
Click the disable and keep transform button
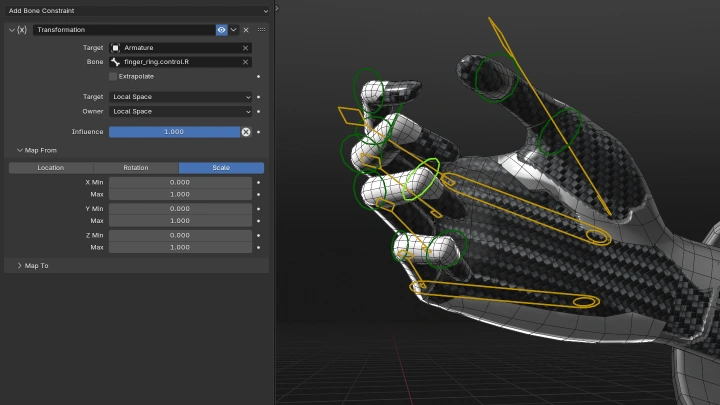246,132
